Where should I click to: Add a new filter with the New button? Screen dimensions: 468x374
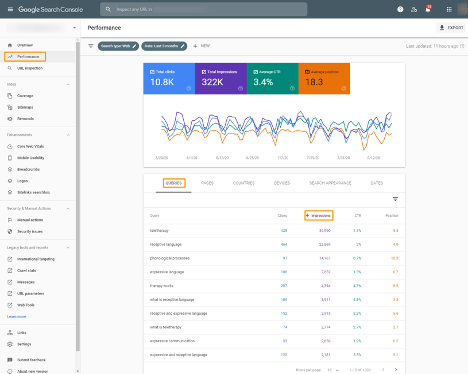click(201, 46)
